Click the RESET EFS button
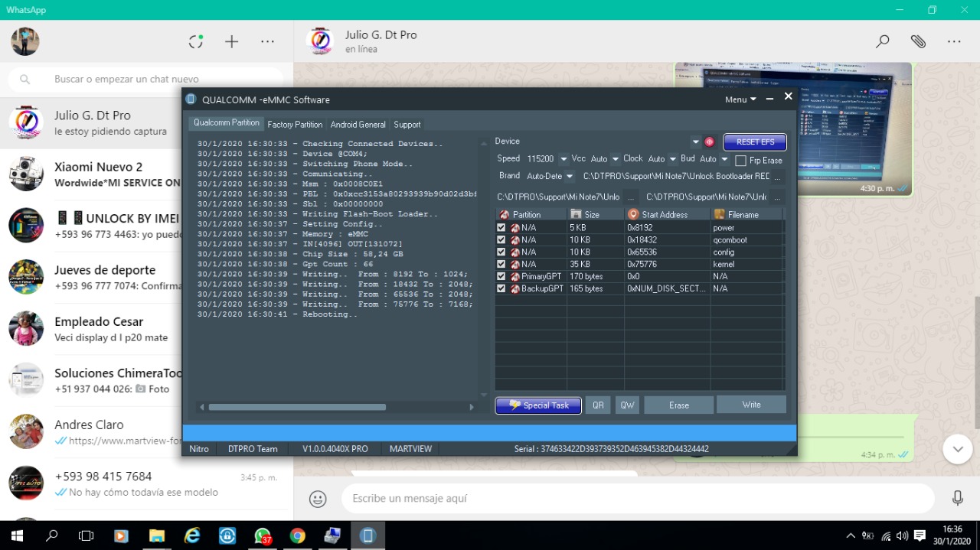Image resolution: width=980 pixels, height=550 pixels. (755, 142)
